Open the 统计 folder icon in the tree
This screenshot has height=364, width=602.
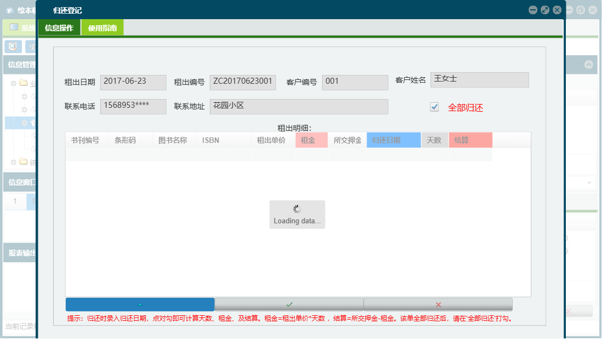pyautogui.click(x=24, y=161)
